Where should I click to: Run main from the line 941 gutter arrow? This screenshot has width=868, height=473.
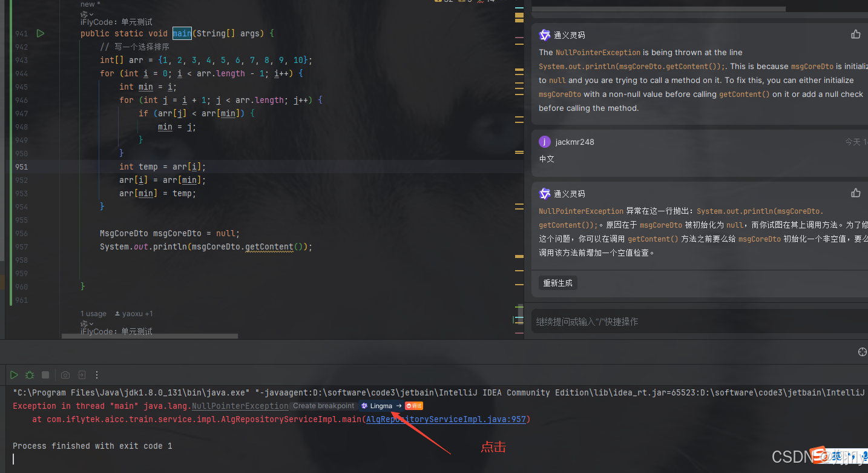(x=41, y=33)
